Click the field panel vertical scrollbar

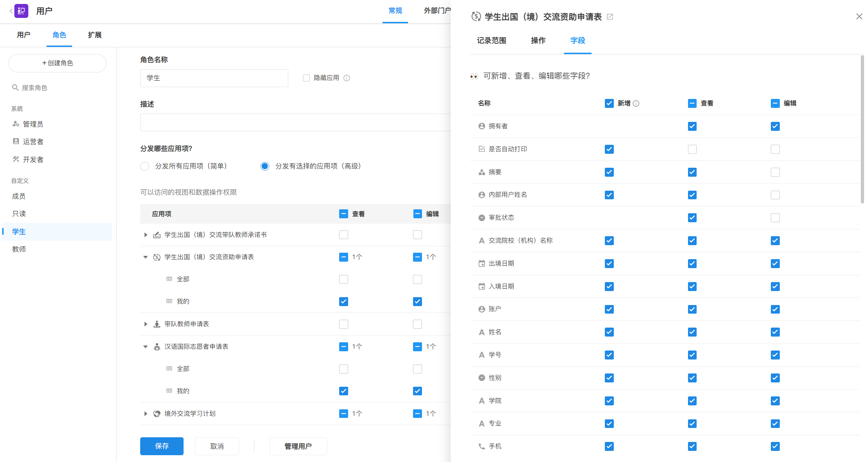point(862,129)
